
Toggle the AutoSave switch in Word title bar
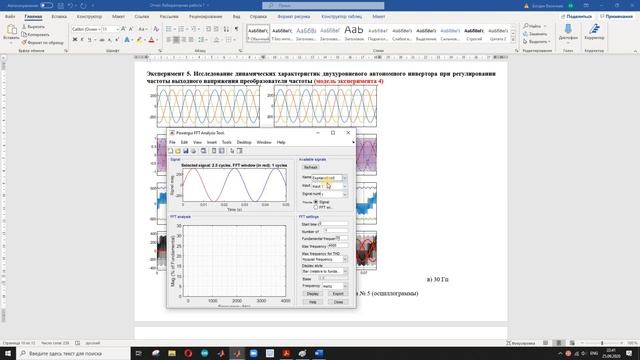pos(46,5)
